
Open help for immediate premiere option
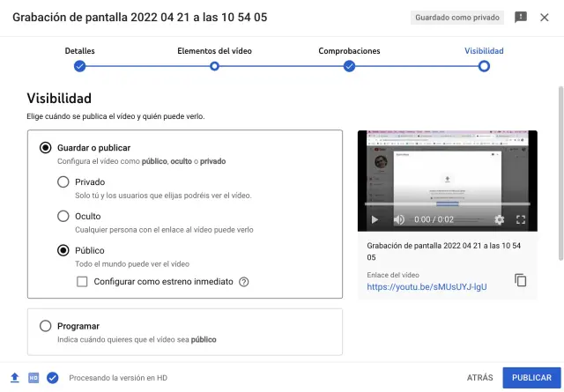click(x=244, y=282)
